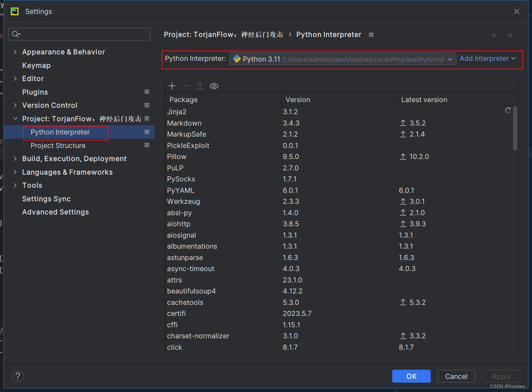Screen dimensions: 532x392
Task: Go back with the left arrow
Action: point(495,35)
